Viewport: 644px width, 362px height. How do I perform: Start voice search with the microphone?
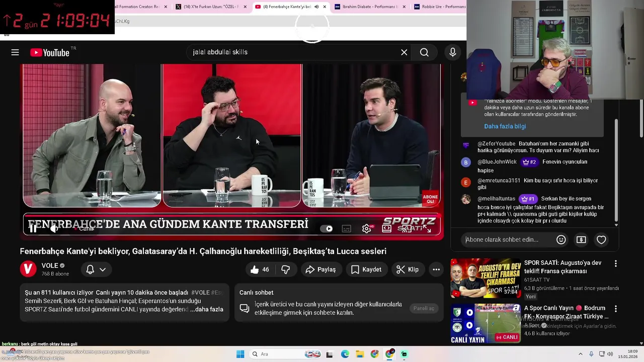(x=453, y=52)
